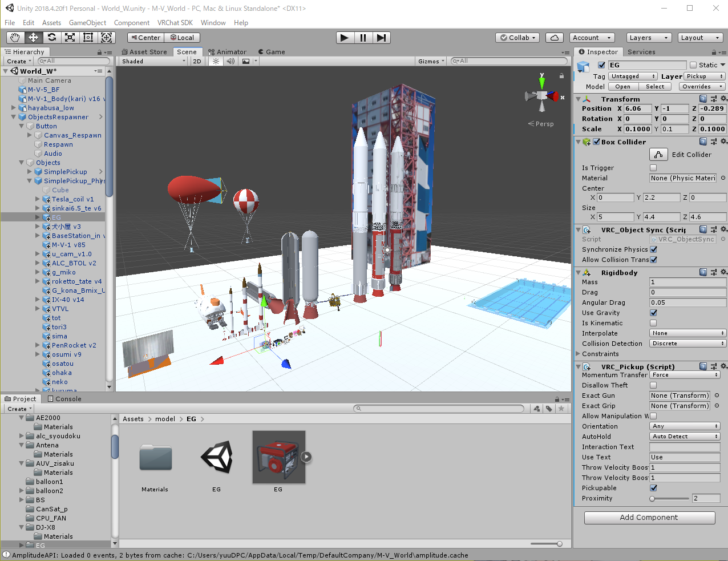Start Play mode with the Play button
Screen dimensions: 728x561
[x=345, y=38]
